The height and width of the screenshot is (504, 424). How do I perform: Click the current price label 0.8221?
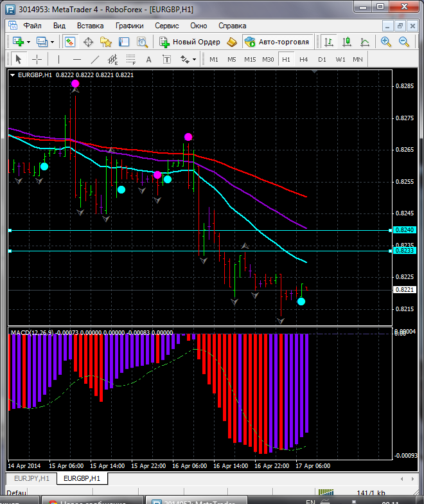pos(405,289)
